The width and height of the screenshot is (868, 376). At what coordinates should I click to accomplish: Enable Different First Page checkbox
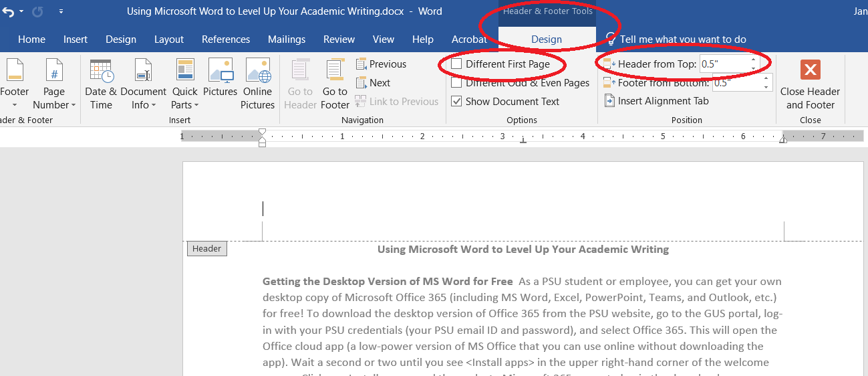click(456, 64)
